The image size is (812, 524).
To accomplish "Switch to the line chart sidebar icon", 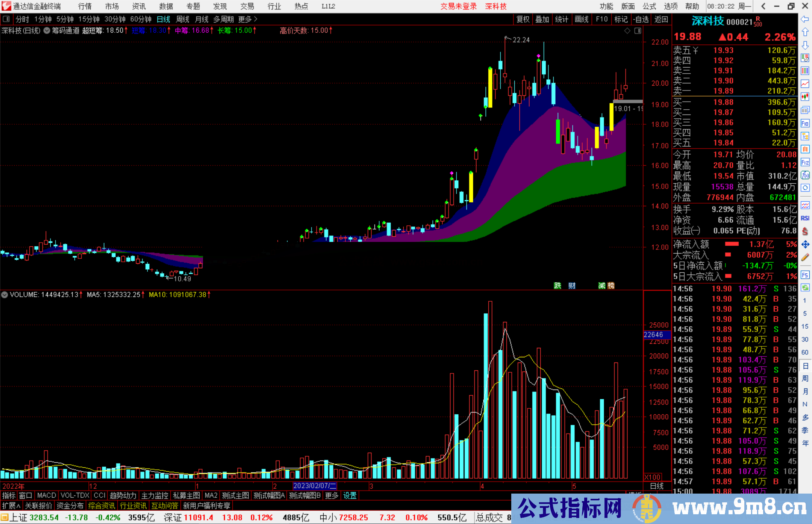I will 805,84.
